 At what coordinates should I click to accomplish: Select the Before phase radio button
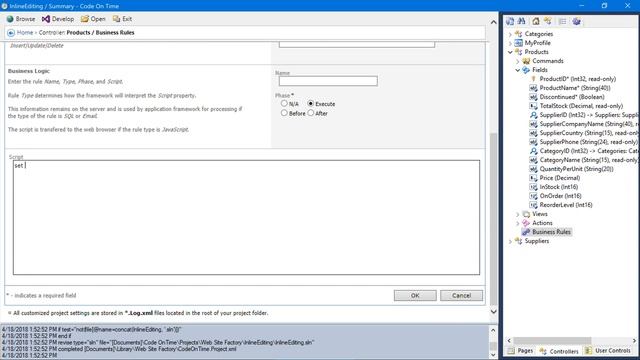[x=284, y=113]
